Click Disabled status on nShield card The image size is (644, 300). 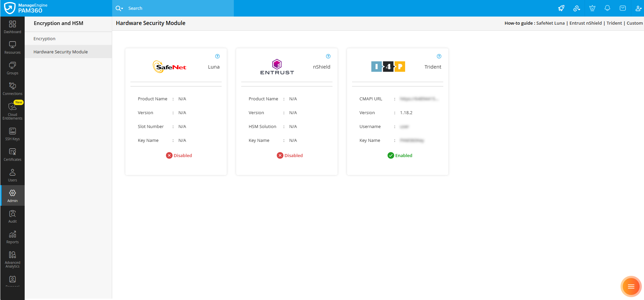tap(290, 155)
